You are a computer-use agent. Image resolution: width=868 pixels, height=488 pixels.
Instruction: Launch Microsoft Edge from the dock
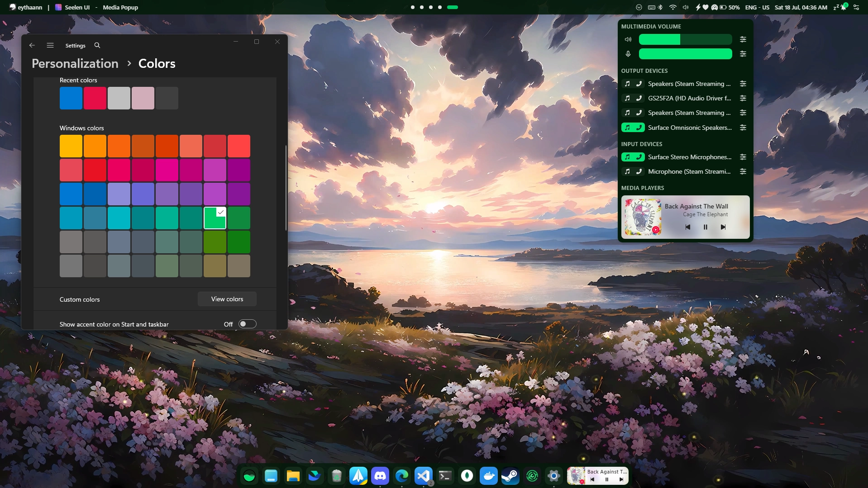click(x=402, y=476)
